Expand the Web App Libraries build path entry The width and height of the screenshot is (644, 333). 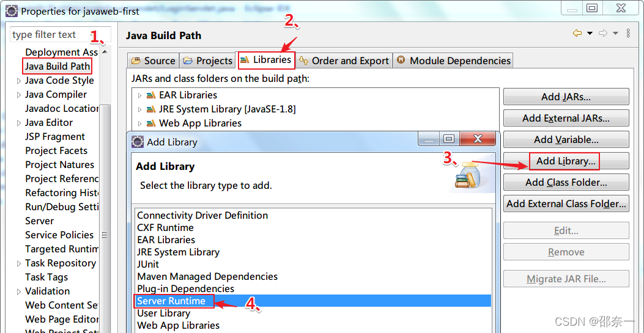click(139, 123)
